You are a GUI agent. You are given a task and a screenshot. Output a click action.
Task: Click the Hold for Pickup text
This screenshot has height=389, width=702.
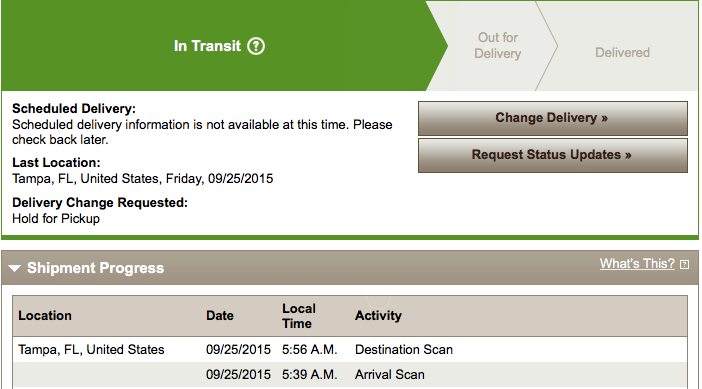pos(56,219)
